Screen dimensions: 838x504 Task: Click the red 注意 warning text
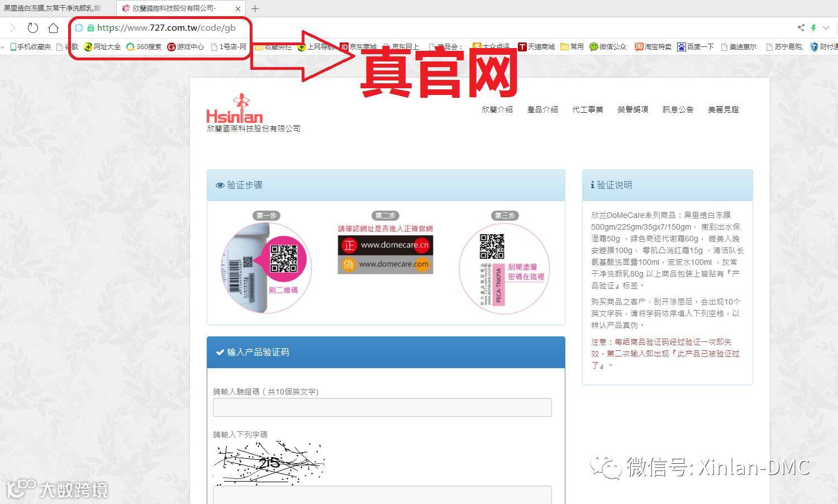(x=665, y=354)
